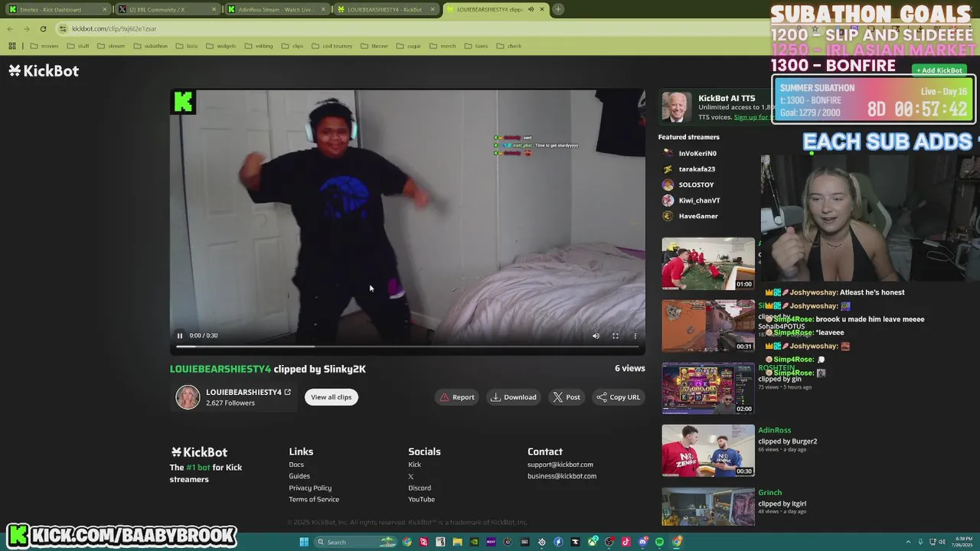Copy the clip URL
Viewport: 980px width, 551px height.
618,397
